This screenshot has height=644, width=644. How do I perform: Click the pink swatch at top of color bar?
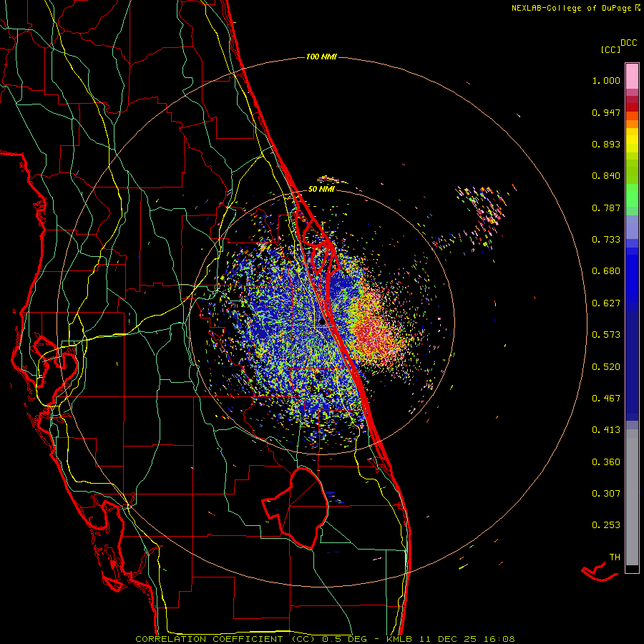632,76
